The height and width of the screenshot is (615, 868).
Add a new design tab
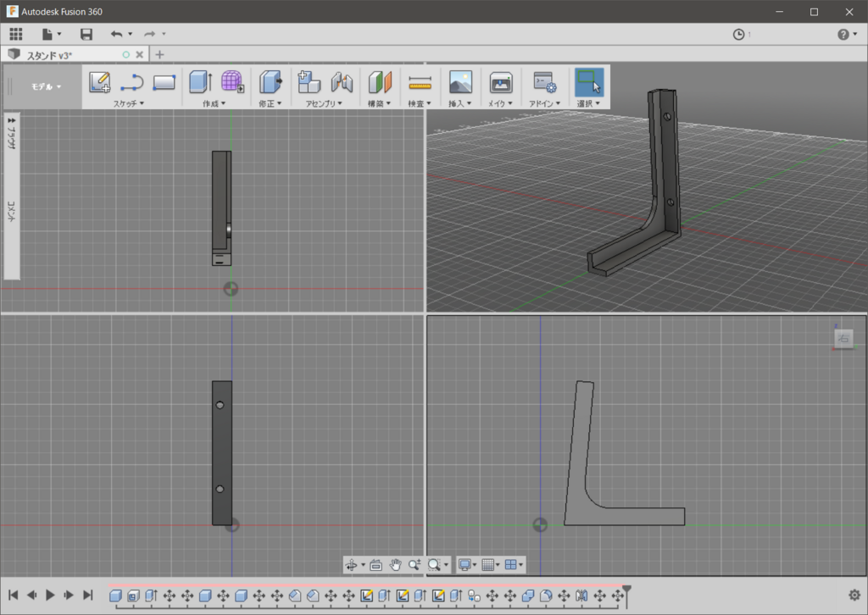(x=159, y=55)
